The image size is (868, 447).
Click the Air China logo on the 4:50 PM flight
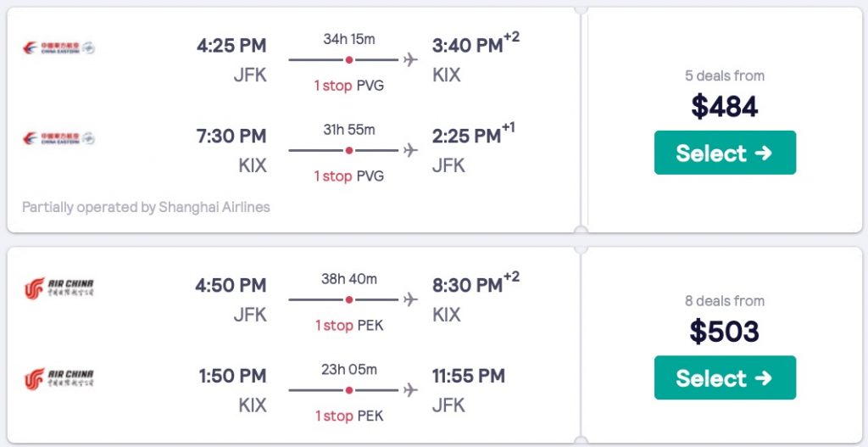(x=58, y=288)
